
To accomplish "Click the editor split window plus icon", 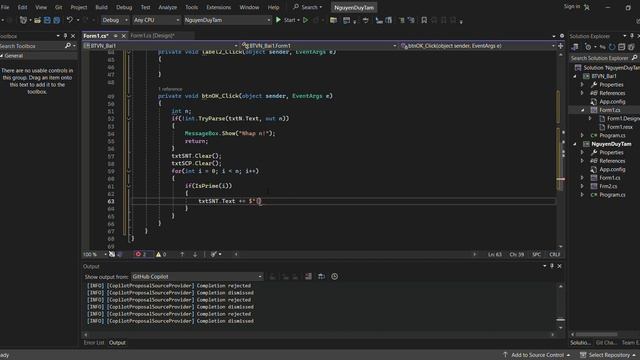I will coord(560,46).
